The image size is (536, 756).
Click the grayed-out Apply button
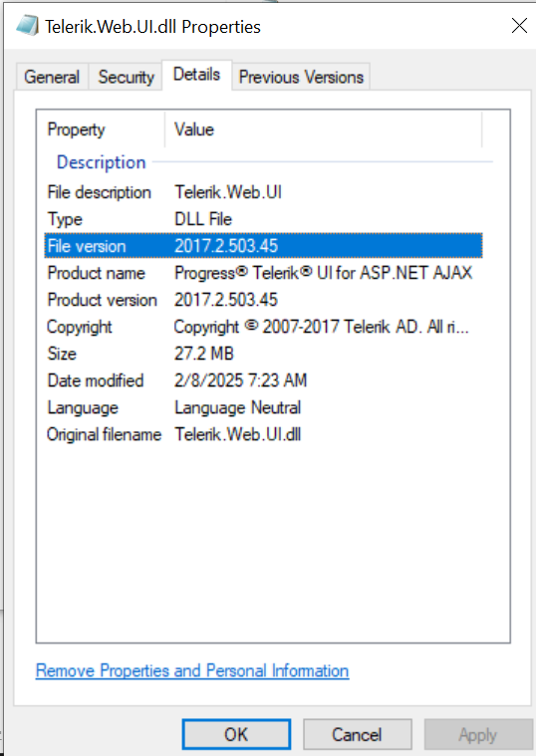[477, 735]
